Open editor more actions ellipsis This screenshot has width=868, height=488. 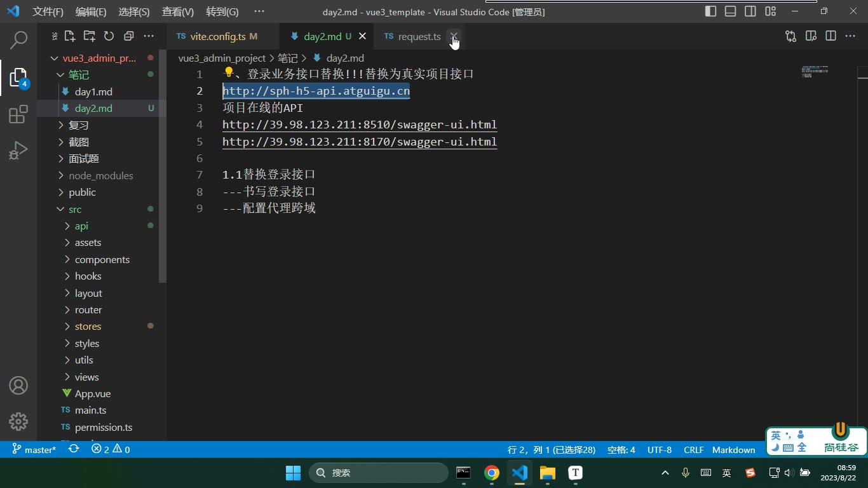point(850,36)
